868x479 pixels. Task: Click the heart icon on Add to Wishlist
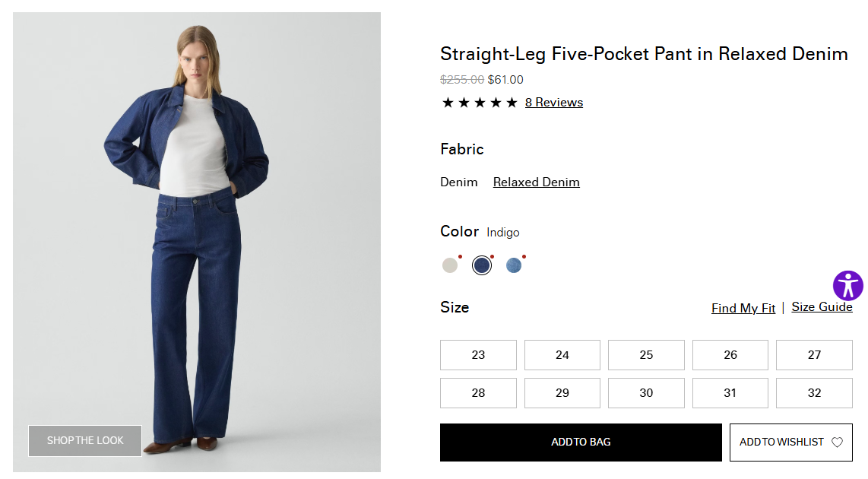[837, 443]
